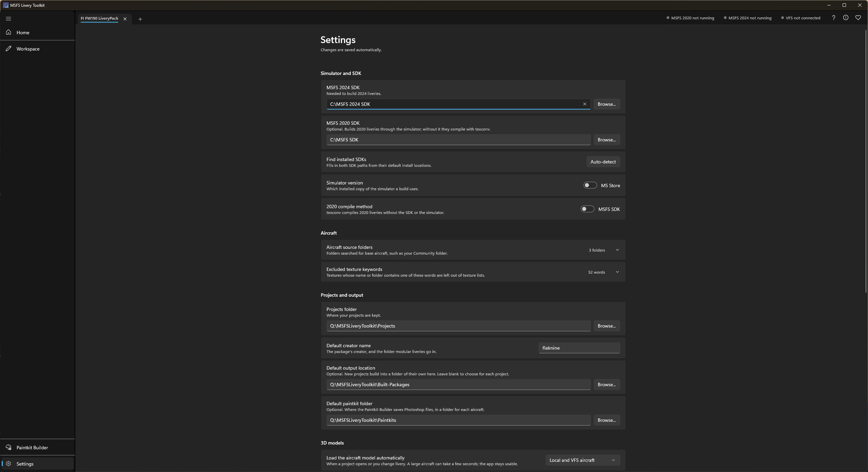
Task: Click the Default paintkit folder path field
Action: point(458,420)
